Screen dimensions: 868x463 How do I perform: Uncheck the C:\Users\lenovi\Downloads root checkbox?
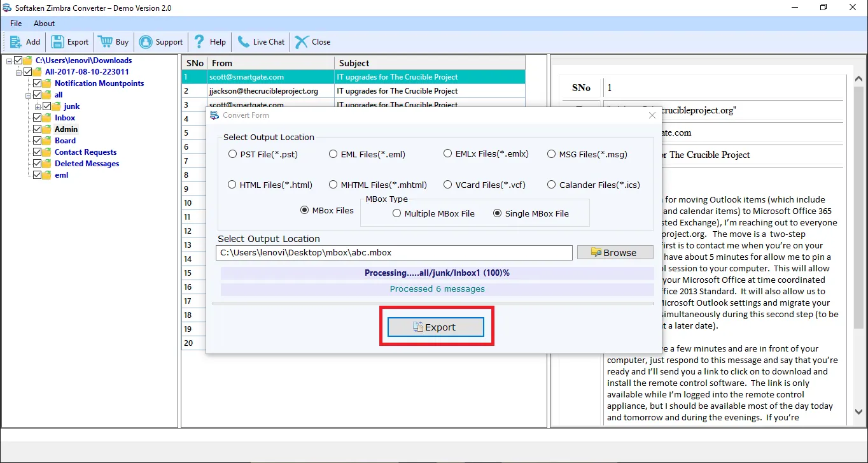(x=18, y=61)
